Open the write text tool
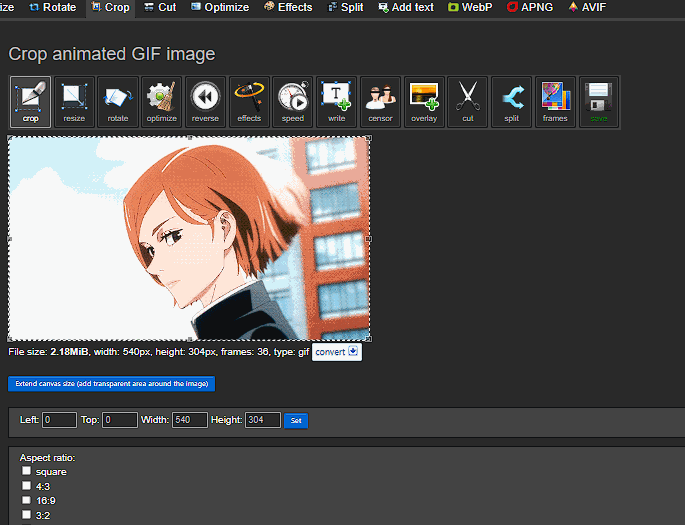Screen dimensions: 685x525 click(336, 102)
